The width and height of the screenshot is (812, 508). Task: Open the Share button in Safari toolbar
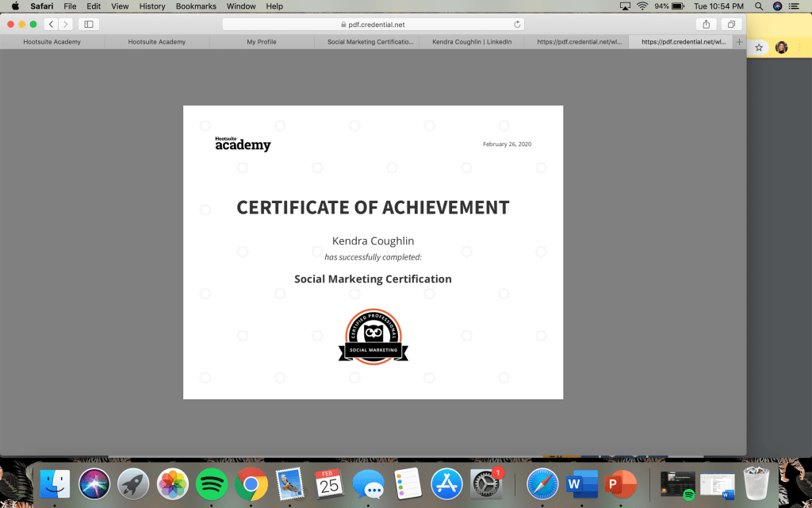point(706,25)
